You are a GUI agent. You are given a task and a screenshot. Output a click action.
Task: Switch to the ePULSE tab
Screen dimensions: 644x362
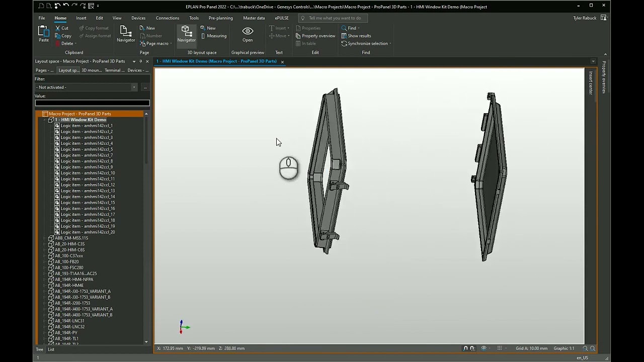tap(282, 18)
